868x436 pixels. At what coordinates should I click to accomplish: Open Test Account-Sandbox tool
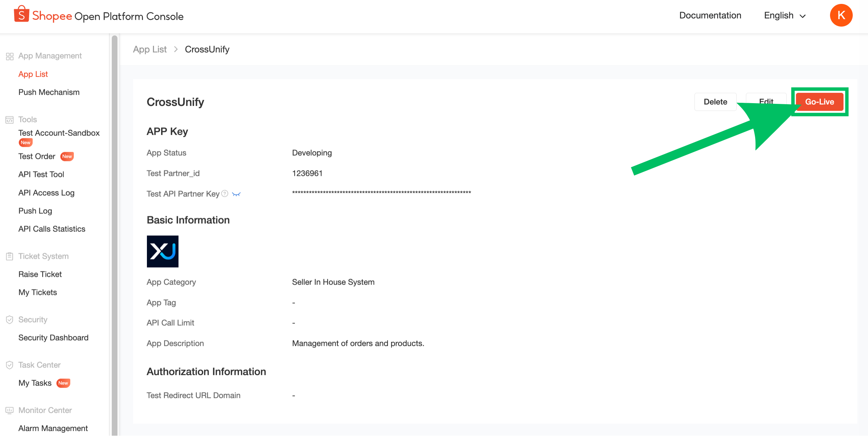59,133
